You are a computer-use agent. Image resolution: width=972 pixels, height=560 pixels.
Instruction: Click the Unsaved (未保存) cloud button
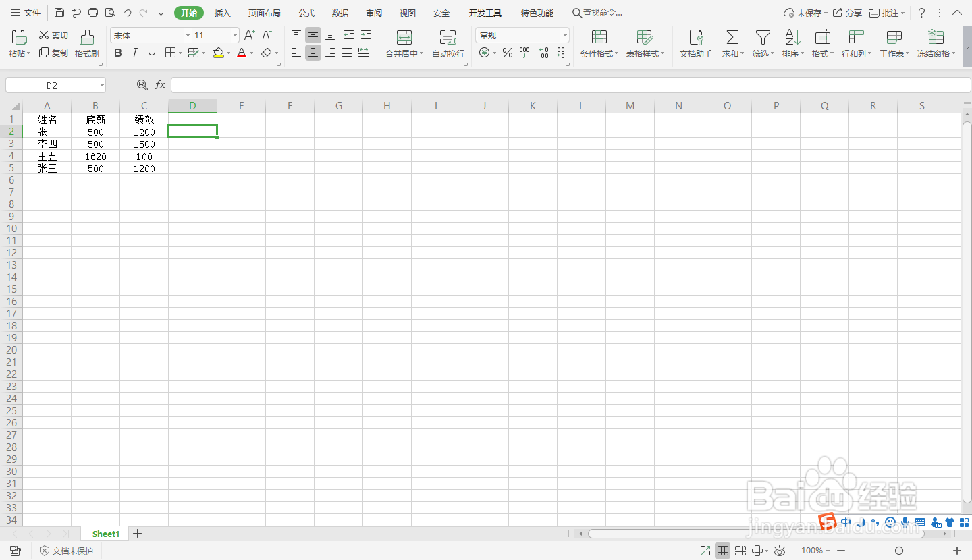coord(805,13)
